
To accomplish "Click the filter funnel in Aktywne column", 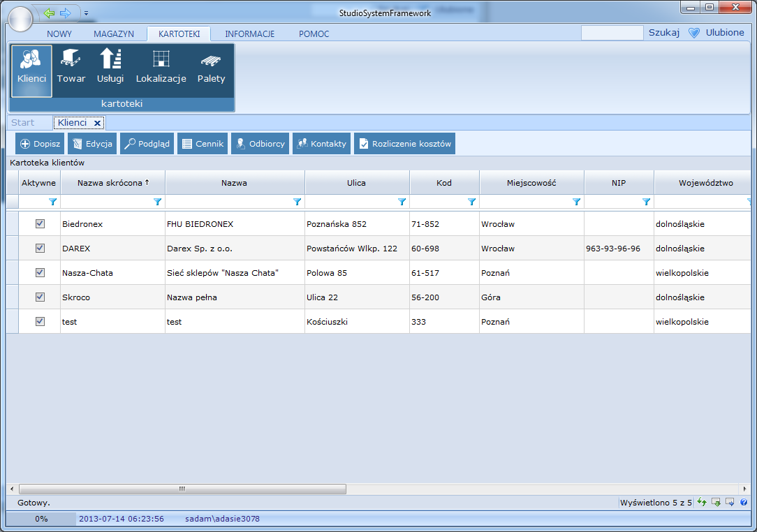I will pos(52,202).
